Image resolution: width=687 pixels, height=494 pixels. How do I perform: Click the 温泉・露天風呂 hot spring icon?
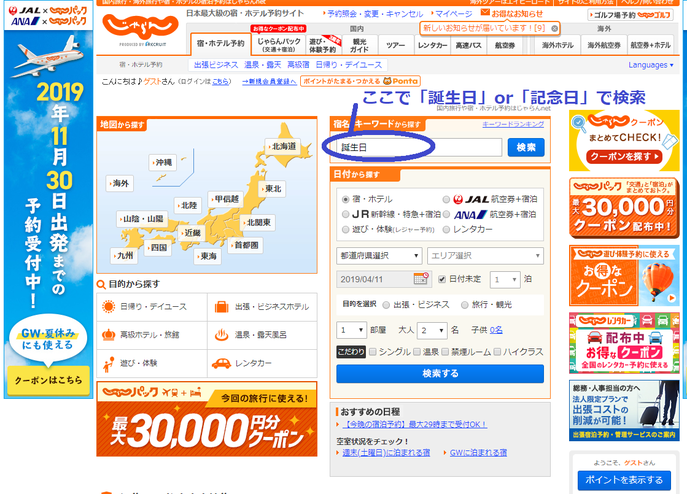point(222,335)
